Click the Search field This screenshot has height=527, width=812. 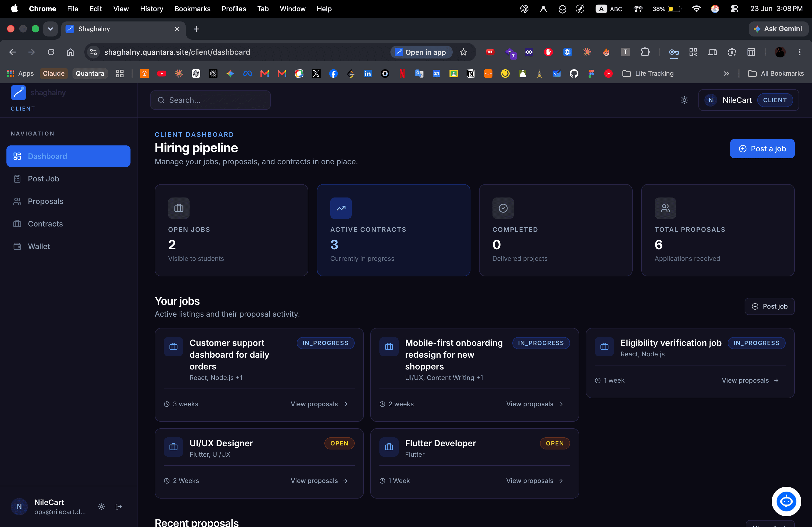tap(211, 100)
